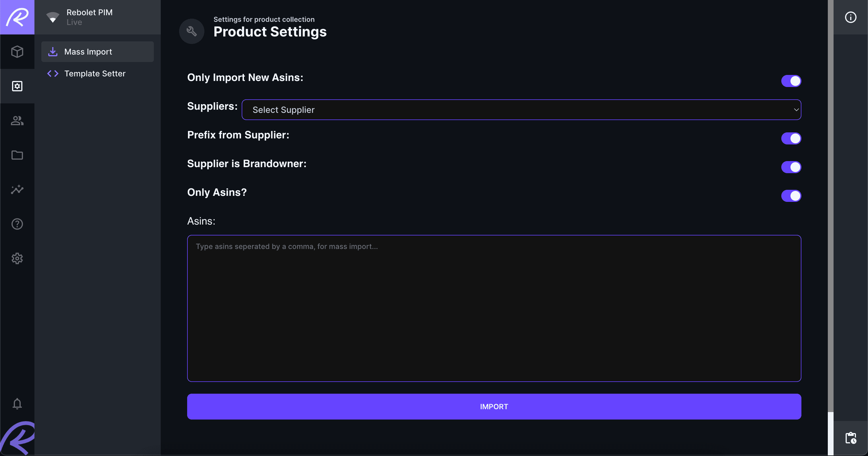Open the Select Supplier dropdown
Image resolution: width=868 pixels, height=456 pixels.
pyautogui.click(x=521, y=109)
